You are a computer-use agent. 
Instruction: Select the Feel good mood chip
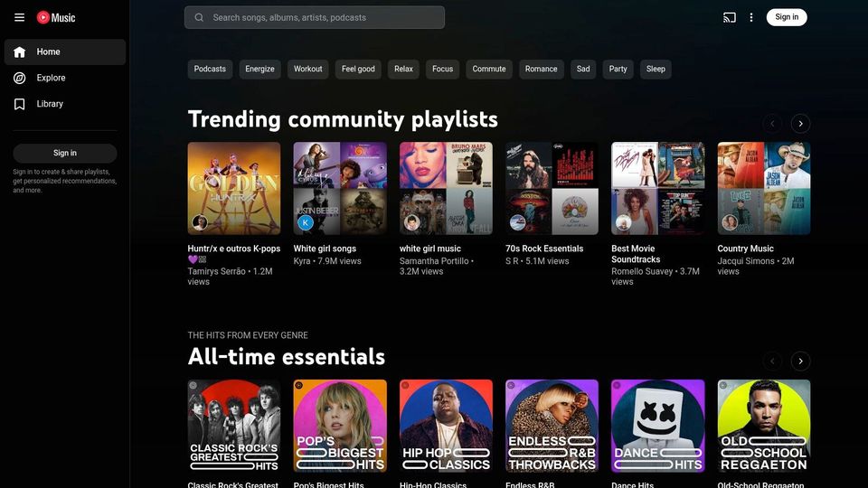pyautogui.click(x=358, y=70)
